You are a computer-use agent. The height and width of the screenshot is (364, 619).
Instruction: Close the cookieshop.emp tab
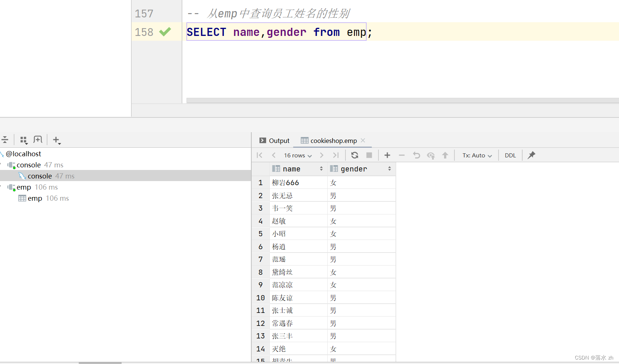click(363, 140)
